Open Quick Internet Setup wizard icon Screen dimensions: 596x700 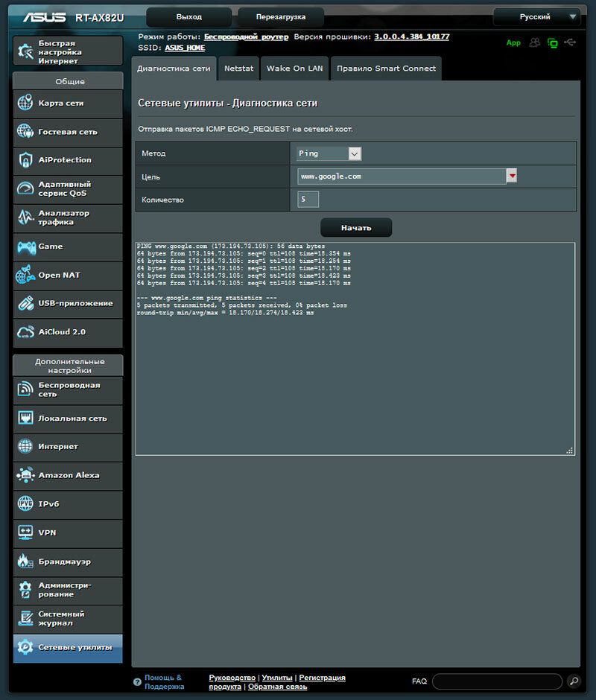coord(25,51)
